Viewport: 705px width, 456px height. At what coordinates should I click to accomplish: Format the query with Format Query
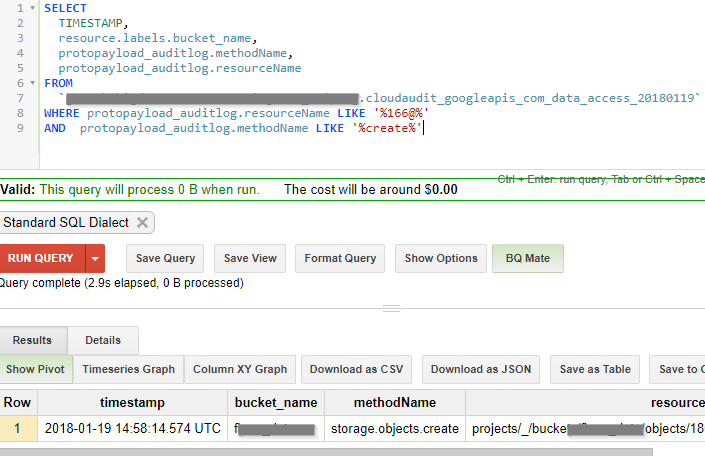[x=340, y=258]
